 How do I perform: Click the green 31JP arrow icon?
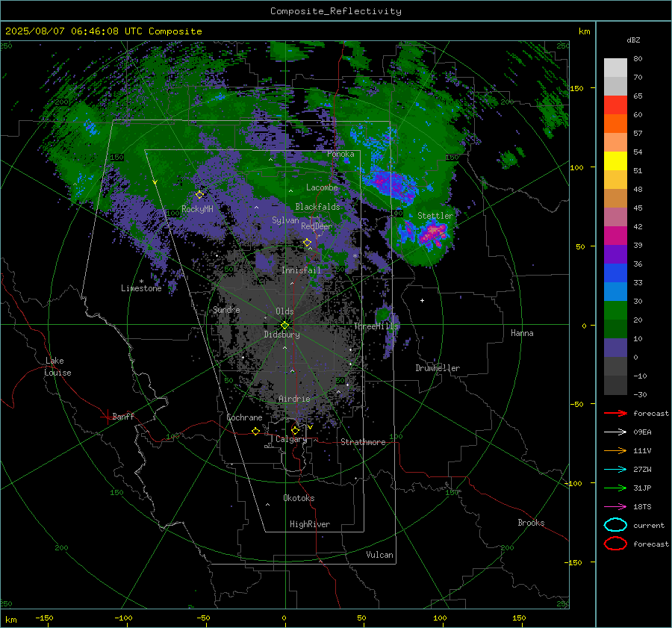(615, 488)
